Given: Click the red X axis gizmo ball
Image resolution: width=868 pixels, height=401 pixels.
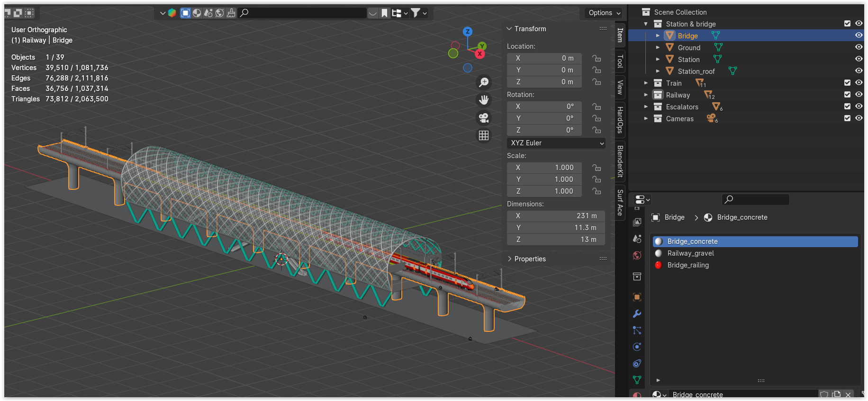Looking at the screenshot, I should (480, 54).
